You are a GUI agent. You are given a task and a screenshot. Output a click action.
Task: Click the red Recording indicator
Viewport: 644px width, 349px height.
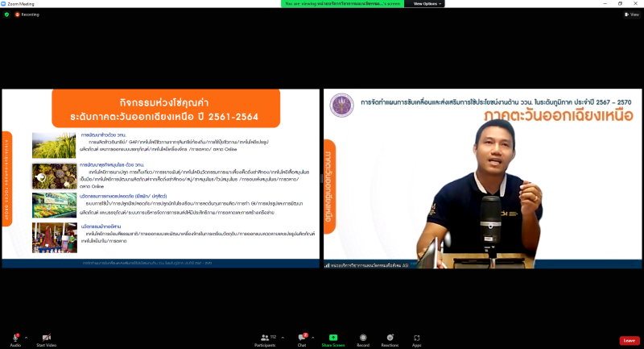coord(27,15)
